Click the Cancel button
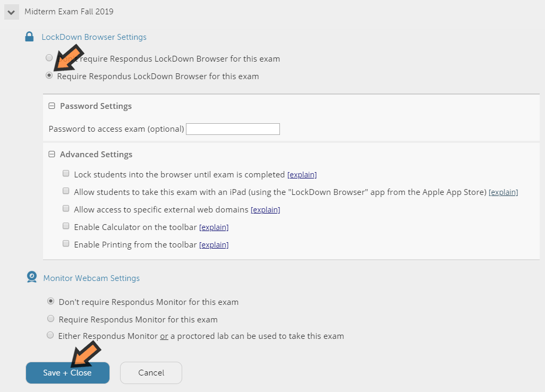Viewport: 545px width, 392px height. pyautogui.click(x=151, y=373)
